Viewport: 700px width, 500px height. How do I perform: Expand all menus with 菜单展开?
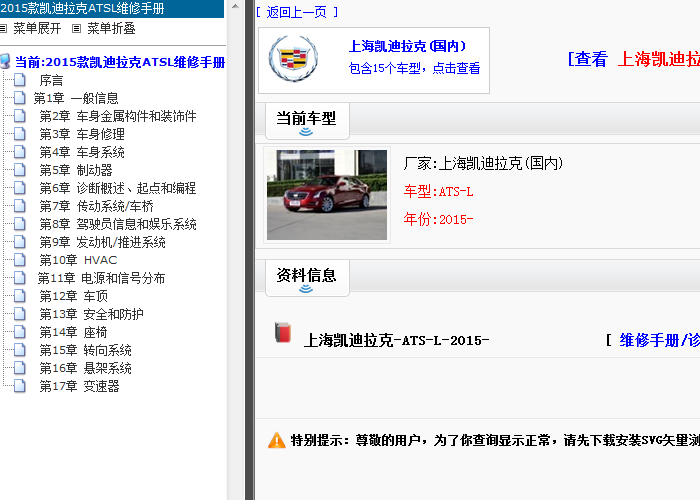pyautogui.click(x=37, y=29)
